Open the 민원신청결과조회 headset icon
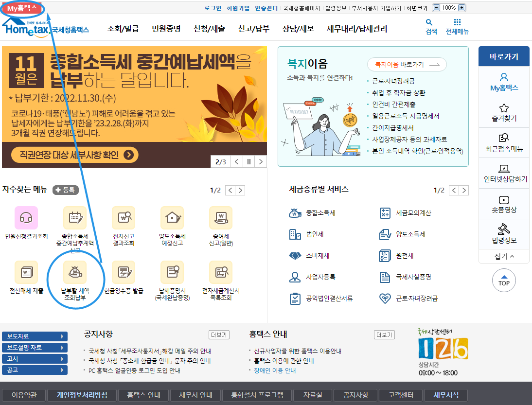Viewport: 532px width, 405px height. click(26, 218)
